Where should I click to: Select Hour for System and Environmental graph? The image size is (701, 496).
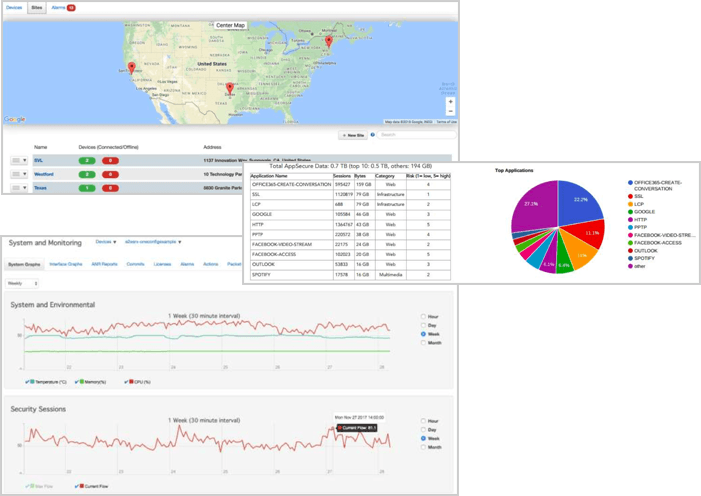pyautogui.click(x=423, y=316)
